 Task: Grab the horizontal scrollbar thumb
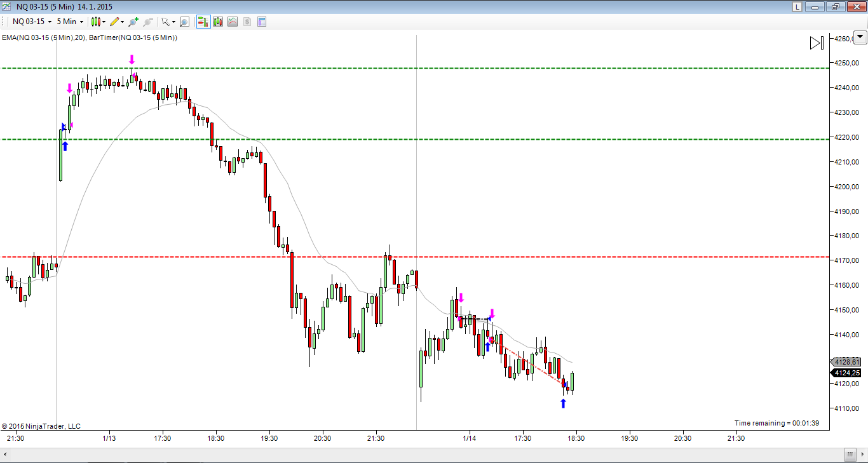[x=850, y=455]
